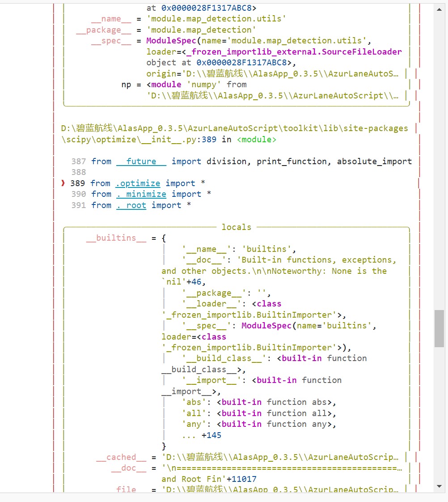Click the SourceFileLoader loader text
Image resolution: width=448 pixels, height=502 pixels.
[274, 52]
